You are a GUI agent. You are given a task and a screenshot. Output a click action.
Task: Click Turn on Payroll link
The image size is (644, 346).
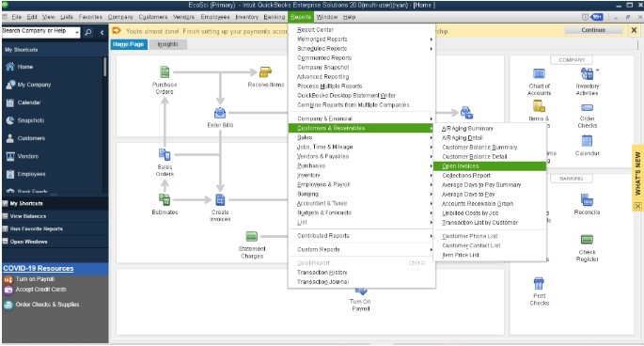point(35,279)
